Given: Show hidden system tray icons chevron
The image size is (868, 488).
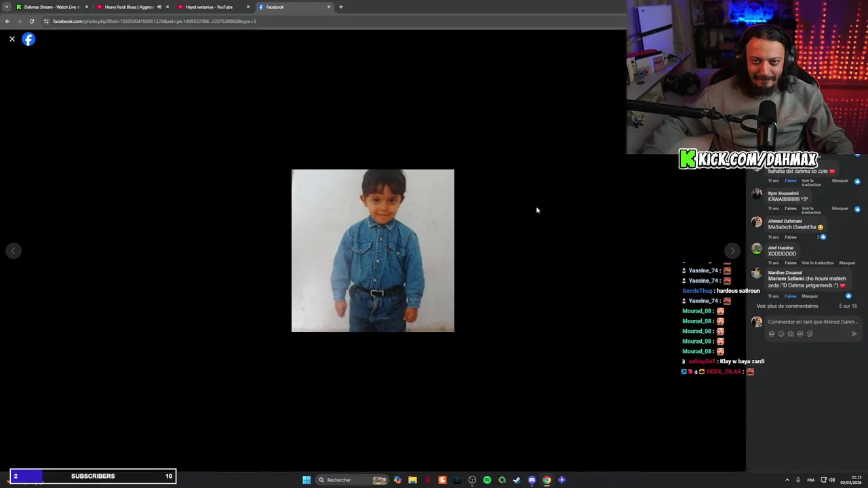Looking at the screenshot, I should pos(787,480).
